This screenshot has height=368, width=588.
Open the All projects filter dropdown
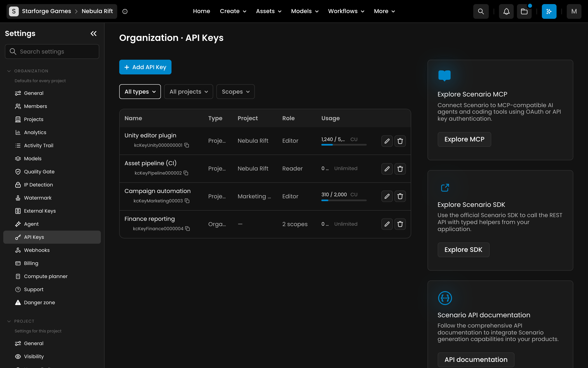pos(189,92)
